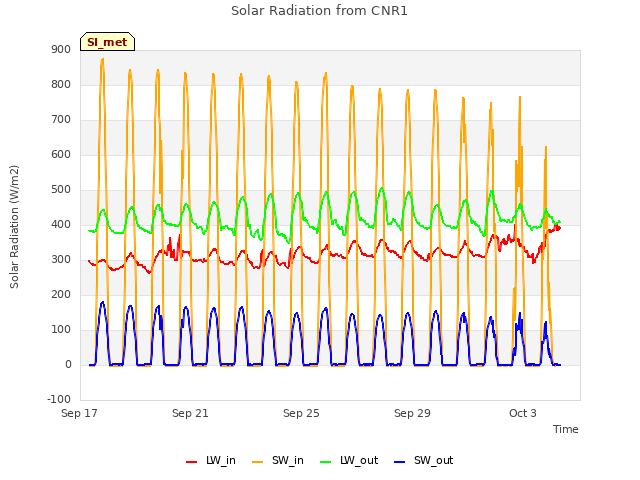This screenshot has height=480, width=640.
Task: Click the 800 y-axis tick label
Action: coord(61,85)
